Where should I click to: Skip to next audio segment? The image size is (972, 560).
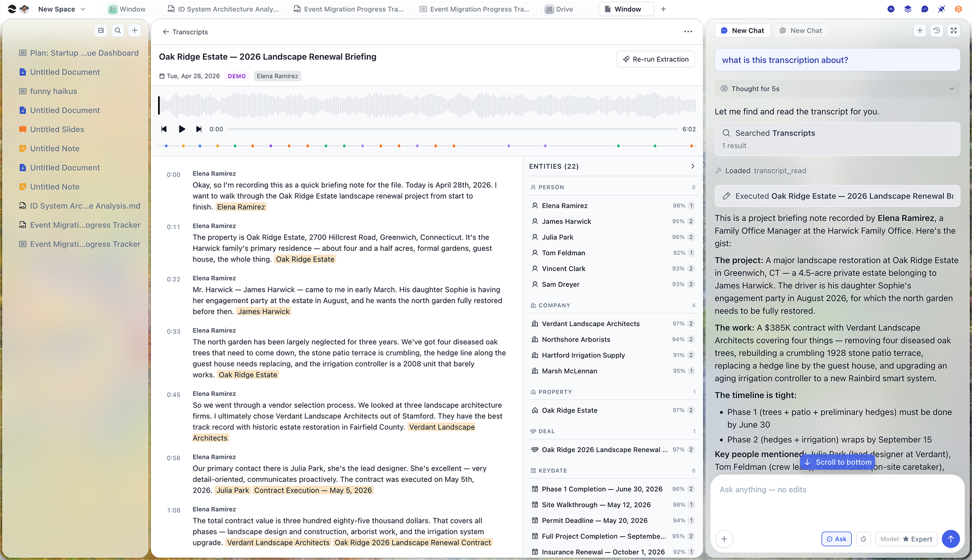click(x=199, y=129)
